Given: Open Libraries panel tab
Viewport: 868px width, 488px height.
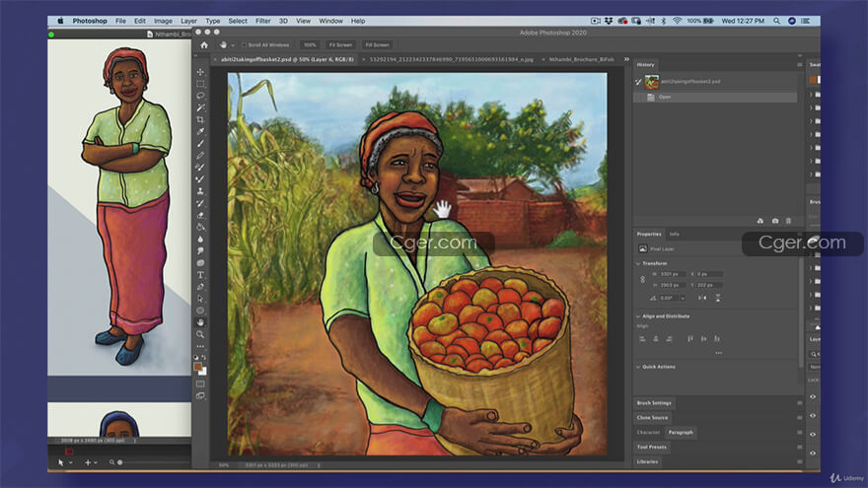Looking at the screenshot, I should coord(648,461).
